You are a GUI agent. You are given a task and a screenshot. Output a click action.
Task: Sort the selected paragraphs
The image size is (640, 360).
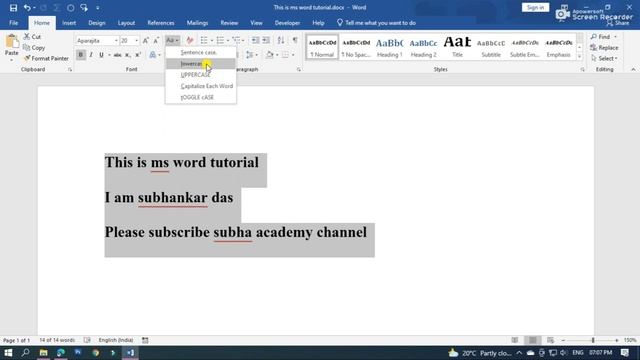coord(281,40)
